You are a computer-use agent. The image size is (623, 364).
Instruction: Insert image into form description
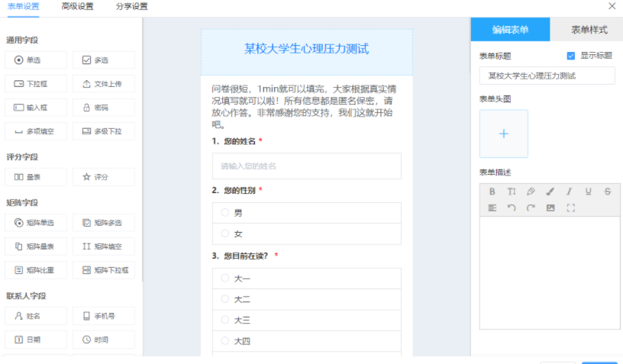pos(550,208)
